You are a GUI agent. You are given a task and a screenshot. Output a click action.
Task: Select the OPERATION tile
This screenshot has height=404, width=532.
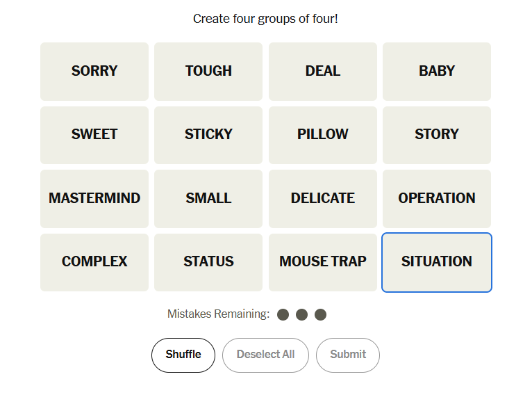pos(437,198)
